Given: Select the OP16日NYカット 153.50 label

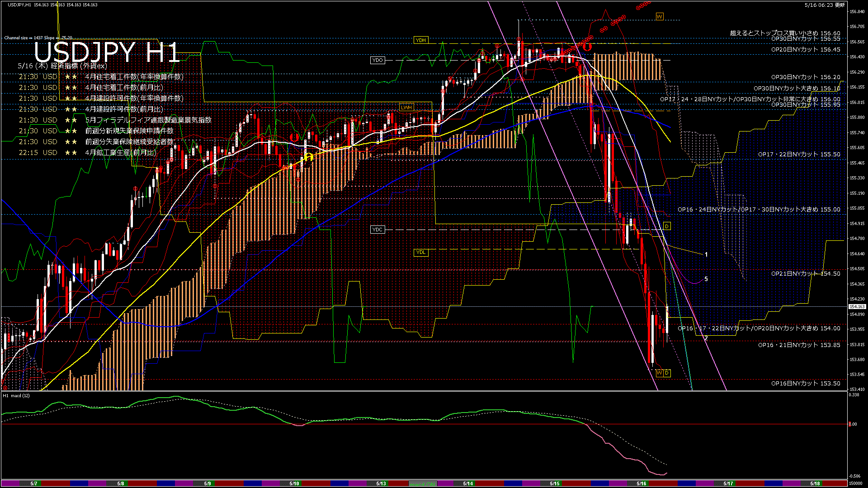Looking at the screenshot, I should tap(806, 384).
